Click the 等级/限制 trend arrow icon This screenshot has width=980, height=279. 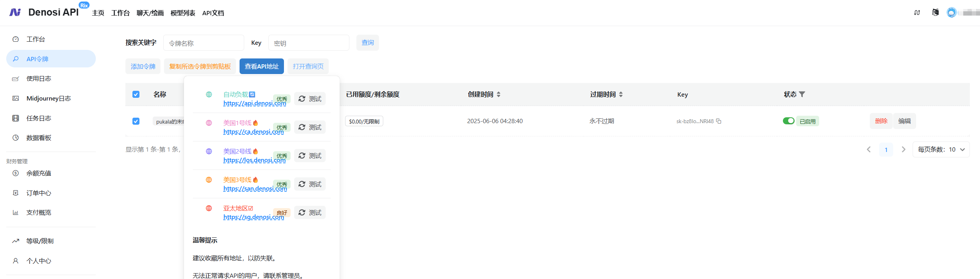pos(16,241)
